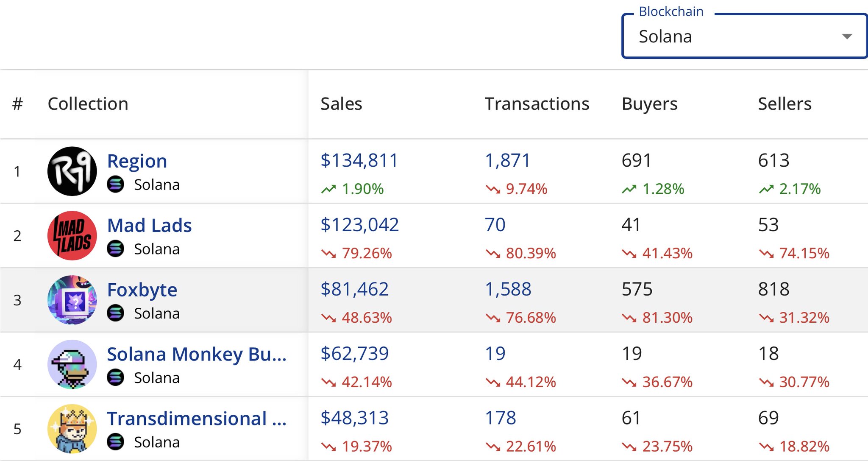Click the Blockchain dropdown arrow

(846, 36)
